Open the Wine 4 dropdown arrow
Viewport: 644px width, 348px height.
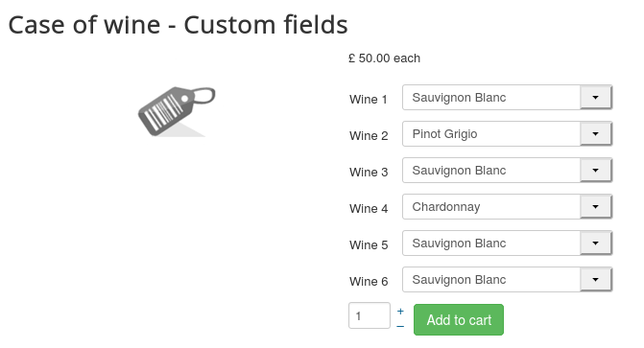tap(596, 206)
